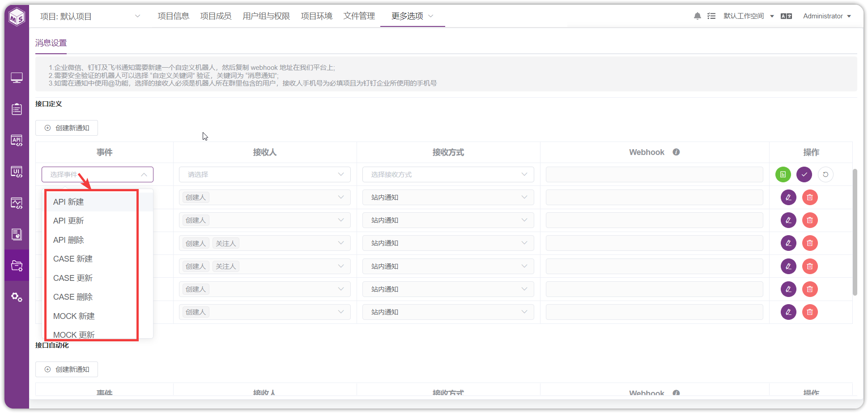Open the task list icon beside bell
Image resolution: width=868 pixels, height=413 pixels.
(711, 16)
